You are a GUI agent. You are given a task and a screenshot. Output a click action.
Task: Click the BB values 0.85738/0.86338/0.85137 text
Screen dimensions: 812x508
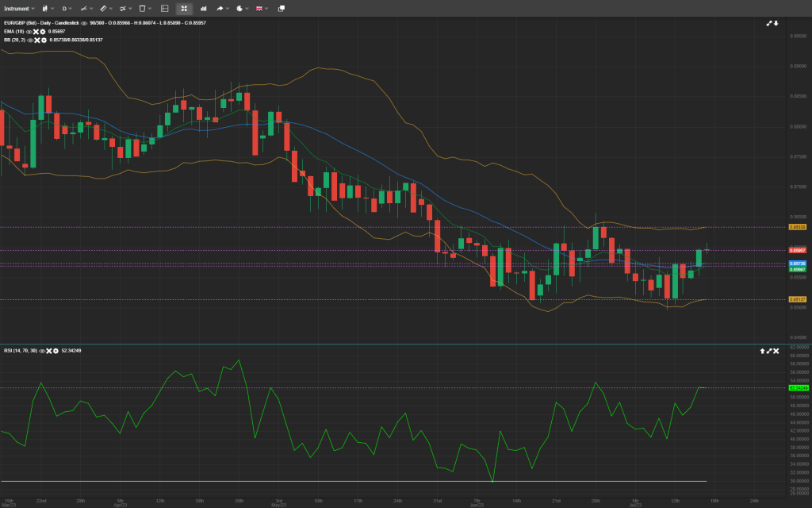pos(76,40)
